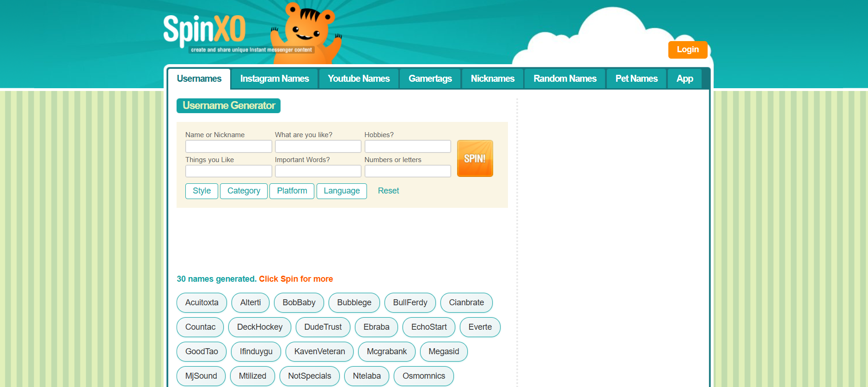The width and height of the screenshot is (868, 387).
Task: Select the Cianbrate username
Action: 466,302
